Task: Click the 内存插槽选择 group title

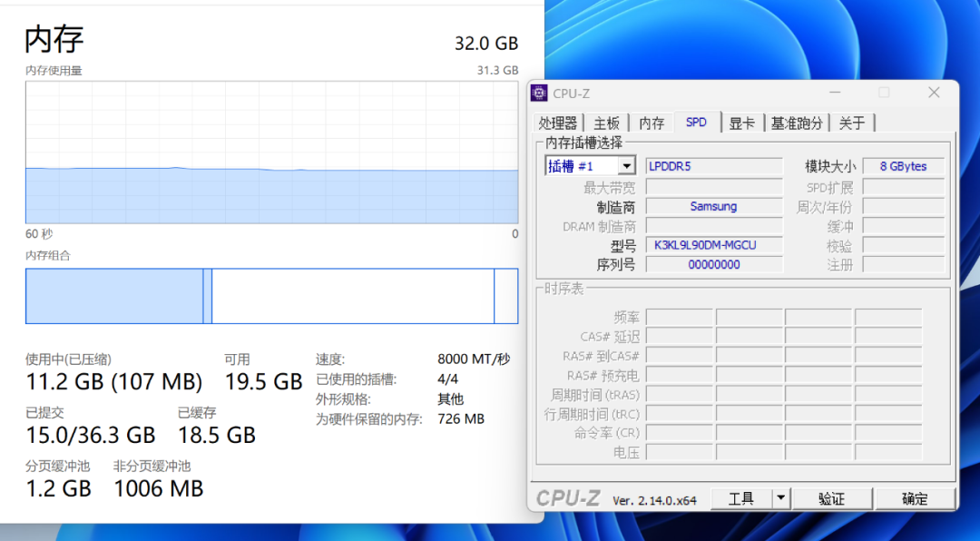Action: pyautogui.click(x=583, y=143)
